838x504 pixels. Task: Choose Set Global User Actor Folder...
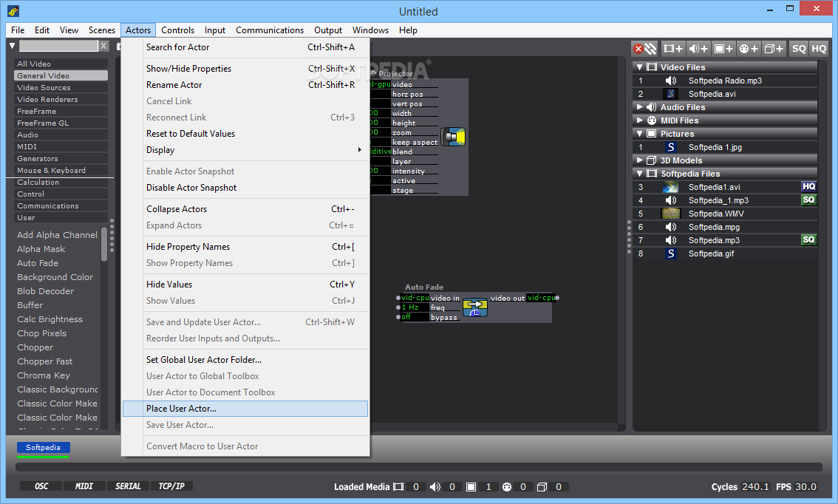pyautogui.click(x=245, y=360)
